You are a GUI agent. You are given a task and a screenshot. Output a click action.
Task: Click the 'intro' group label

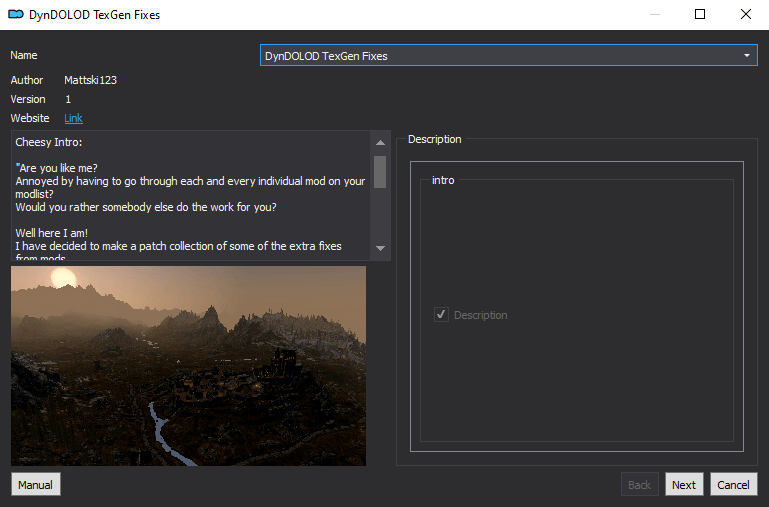443,180
